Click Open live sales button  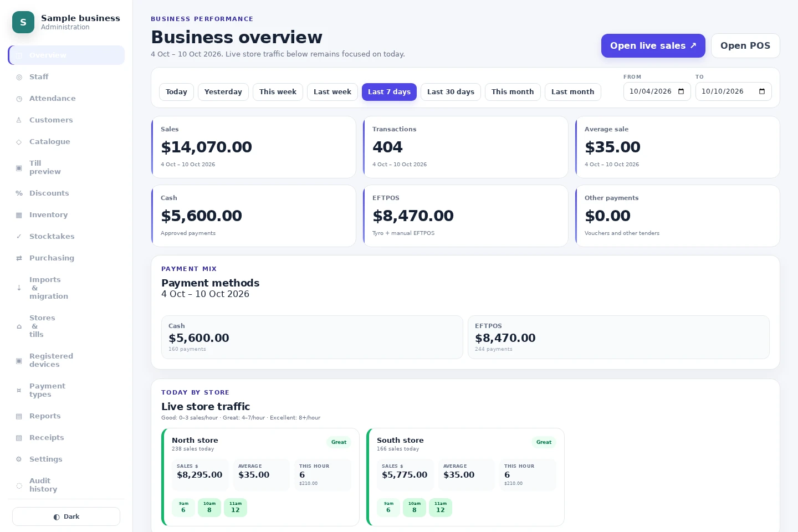click(653, 46)
